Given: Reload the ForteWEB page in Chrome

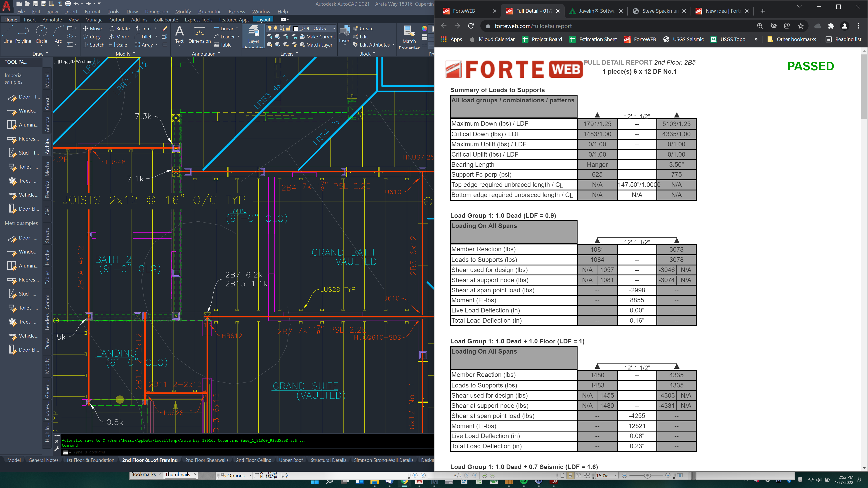Looking at the screenshot, I should coord(471,26).
